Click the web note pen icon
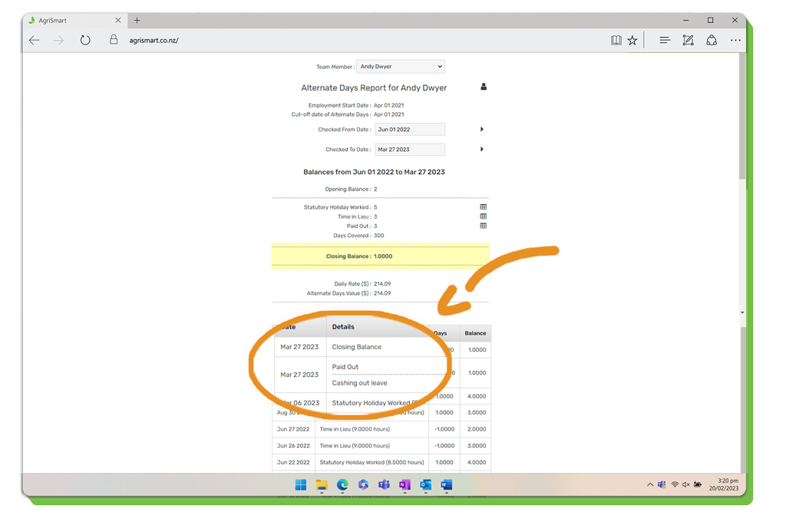Image resolution: width=786 pixels, height=532 pixels. click(688, 41)
